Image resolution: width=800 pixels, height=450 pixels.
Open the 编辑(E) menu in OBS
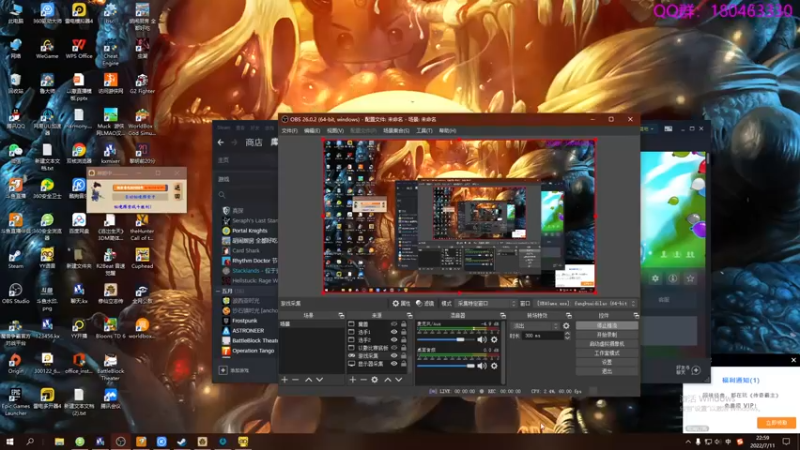(x=312, y=131)
